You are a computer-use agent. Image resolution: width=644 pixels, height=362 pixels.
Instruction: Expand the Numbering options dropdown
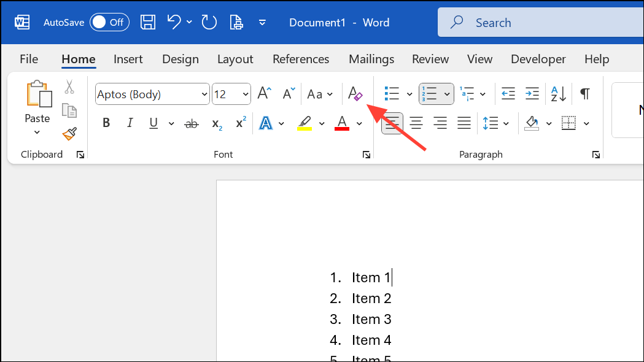pyautogui.click(x=446, y=93)
